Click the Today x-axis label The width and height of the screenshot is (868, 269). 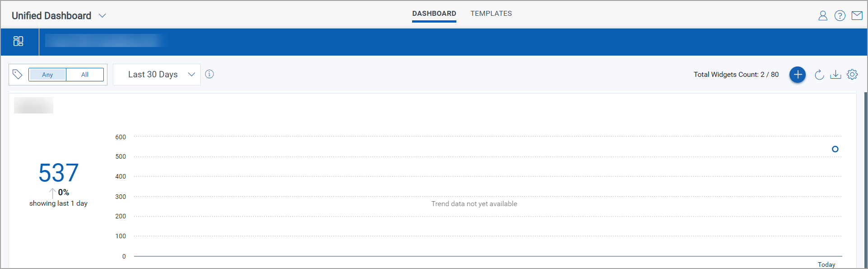tap(826, 264)
